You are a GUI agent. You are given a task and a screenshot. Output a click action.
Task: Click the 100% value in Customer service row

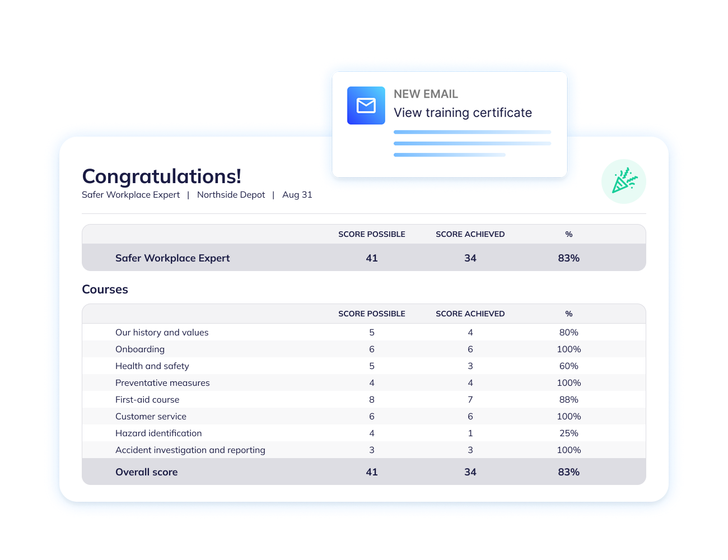[569, 416]
